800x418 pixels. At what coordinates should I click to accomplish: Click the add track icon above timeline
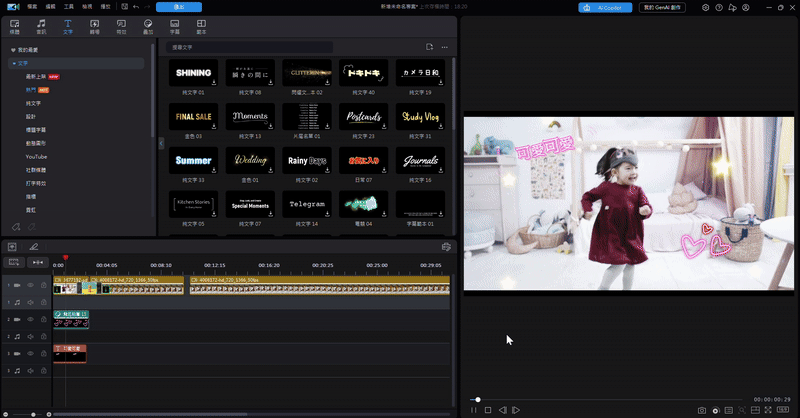pyautogui.click(x=12, y=246)
